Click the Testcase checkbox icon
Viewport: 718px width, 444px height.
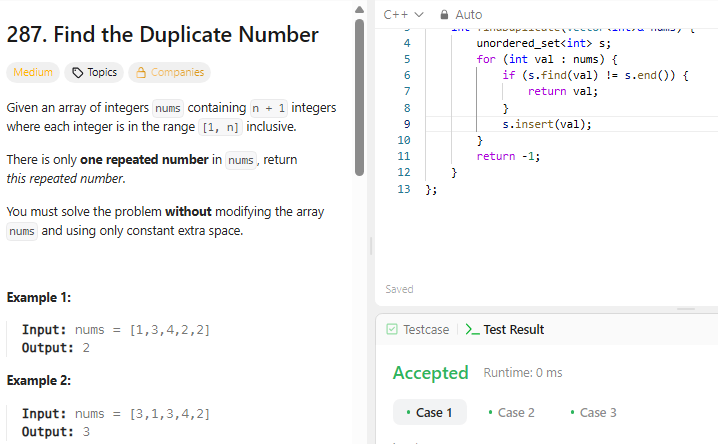(392, 329)
